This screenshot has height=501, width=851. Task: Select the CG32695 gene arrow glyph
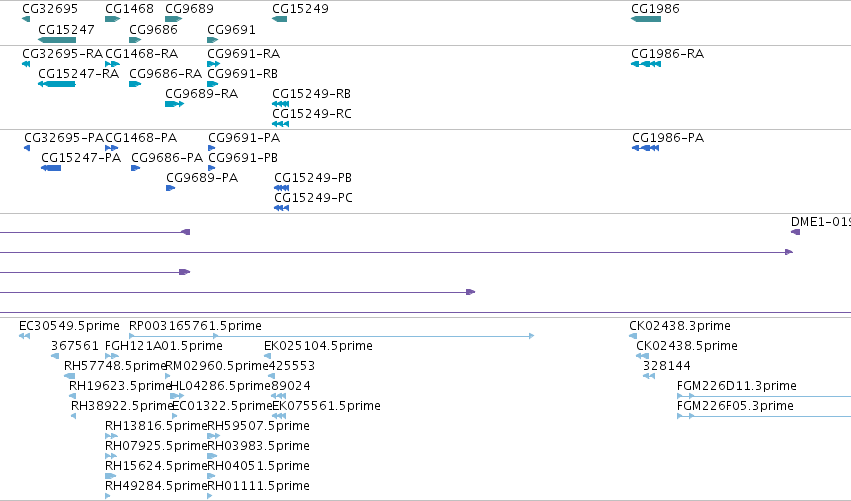[x=26, y=19]
